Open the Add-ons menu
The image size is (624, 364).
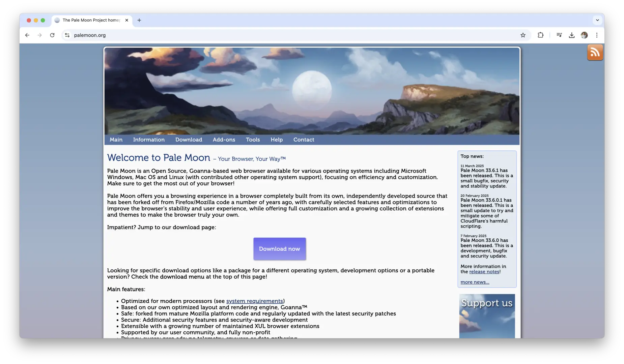tap(224, 140)
